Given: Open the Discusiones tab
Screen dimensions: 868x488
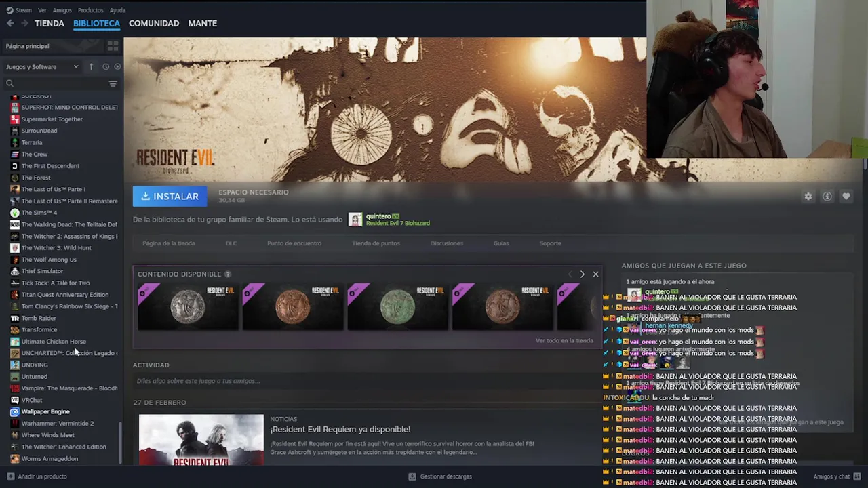Looking at the screenshot, I should [446, 243].
